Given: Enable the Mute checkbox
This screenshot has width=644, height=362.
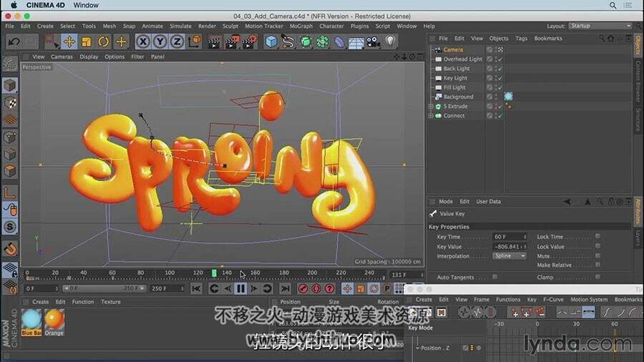Looking at the screenshot, I should pos(597,255).
